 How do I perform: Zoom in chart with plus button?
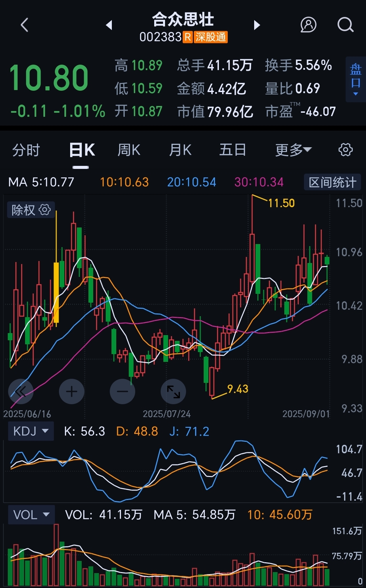click(x=72, y=392)
